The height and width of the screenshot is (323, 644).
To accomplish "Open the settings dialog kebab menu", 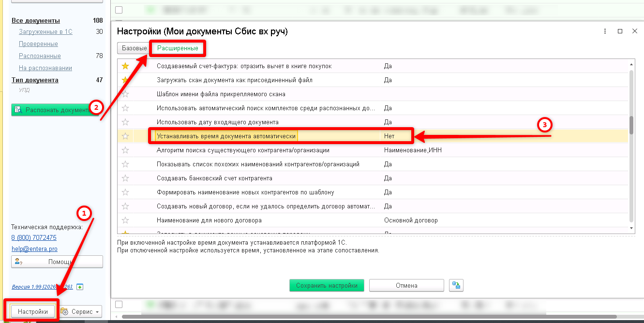I will pyautogui.click(x=605, y=31).
